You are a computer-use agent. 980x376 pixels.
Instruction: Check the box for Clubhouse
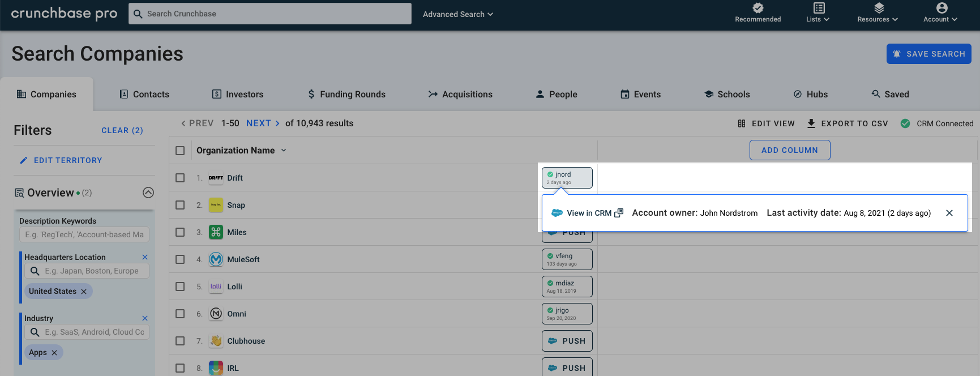180,341
